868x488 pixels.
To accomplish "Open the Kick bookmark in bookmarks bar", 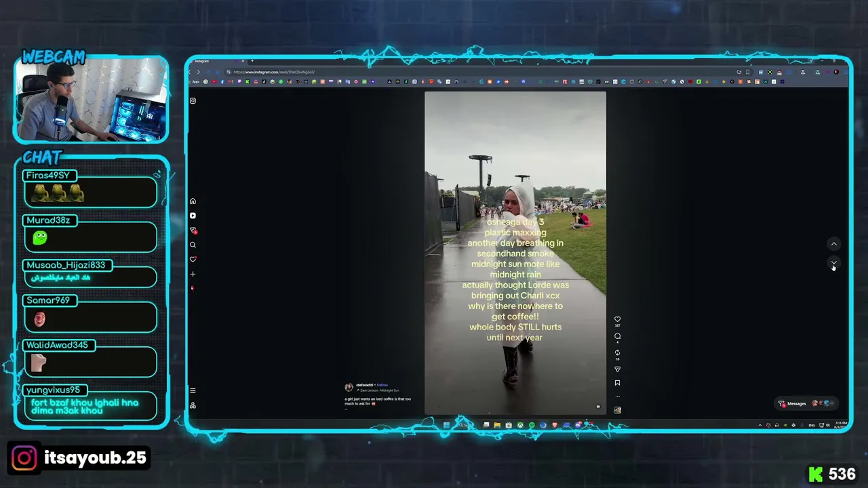I will 248,82.
